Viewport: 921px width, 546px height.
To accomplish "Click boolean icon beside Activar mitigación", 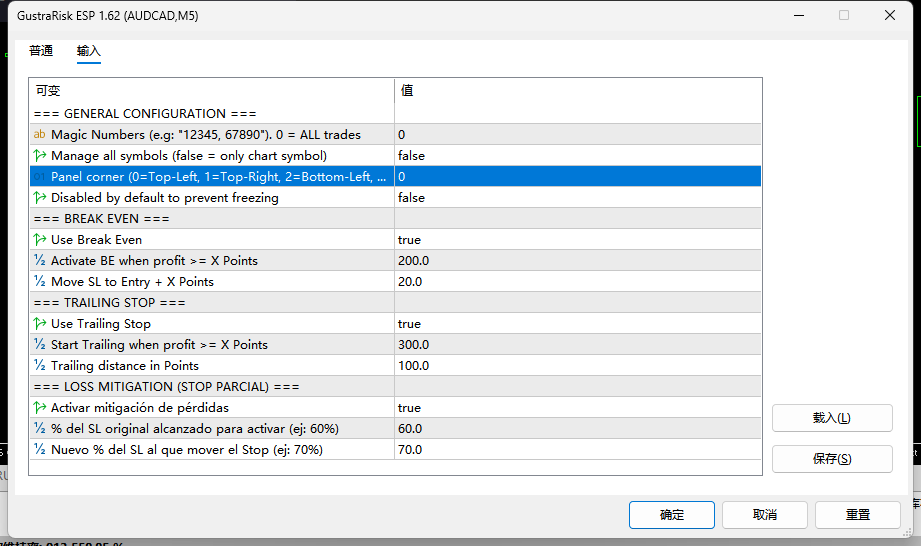I will coord(39,407).
